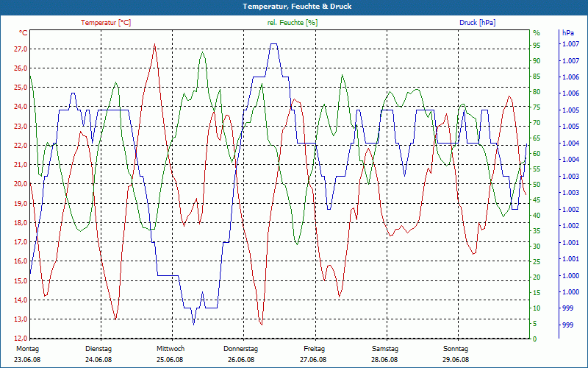Click the 'Dienstag' day label
The image size is (588, 368).
point(98,349)
